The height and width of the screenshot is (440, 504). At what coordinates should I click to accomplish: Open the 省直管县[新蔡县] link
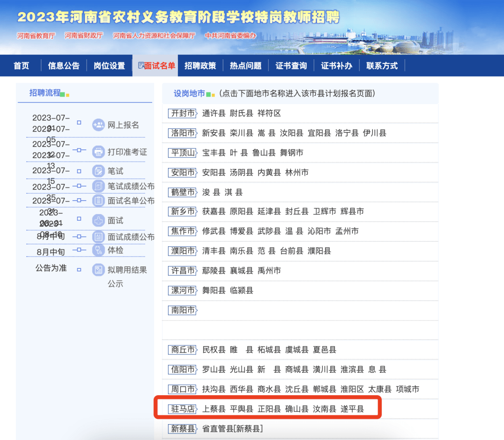click(x=232, y=429)
